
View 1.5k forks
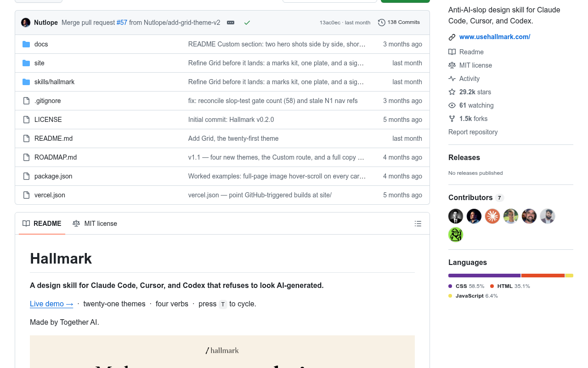coord(473,119)
